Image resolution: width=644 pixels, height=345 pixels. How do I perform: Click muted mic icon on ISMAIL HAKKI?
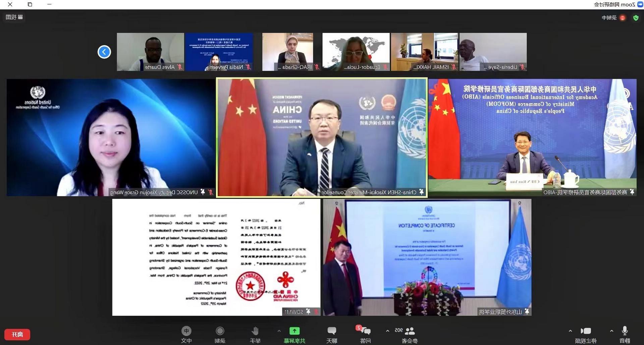(454, 67)
